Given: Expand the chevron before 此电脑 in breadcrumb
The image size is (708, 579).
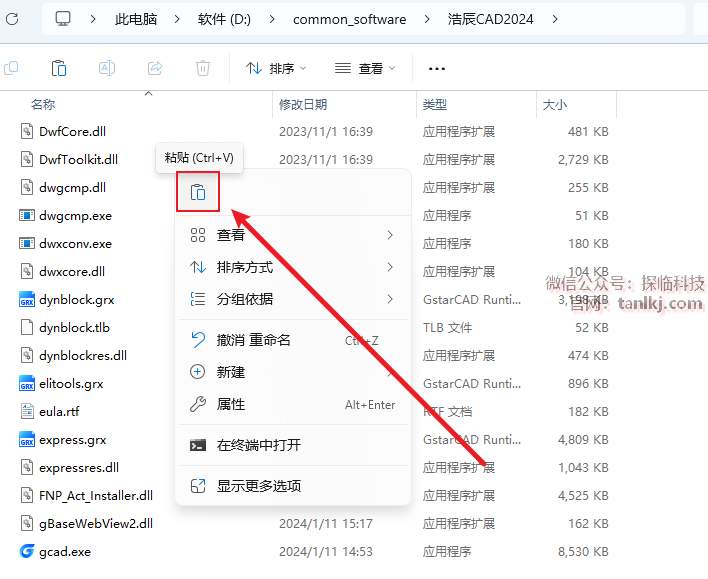Looking at the screenshot, I should point(93,19).
